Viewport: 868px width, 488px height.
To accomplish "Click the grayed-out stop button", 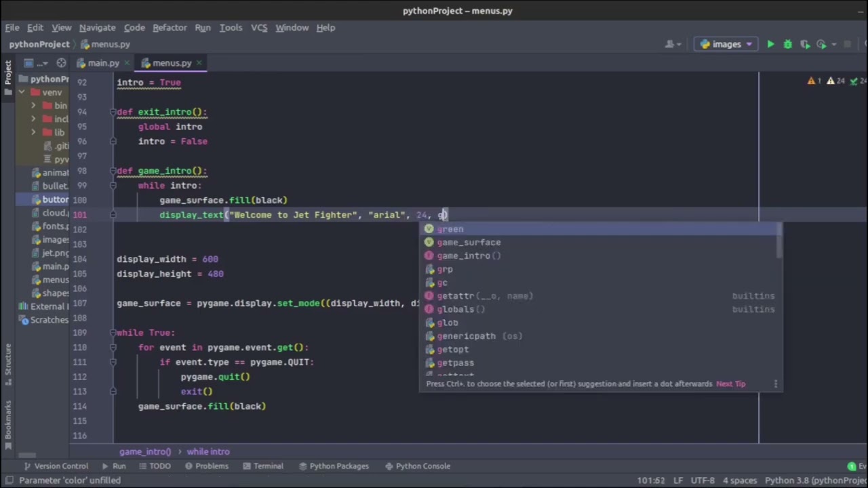I will pos(848,44).
